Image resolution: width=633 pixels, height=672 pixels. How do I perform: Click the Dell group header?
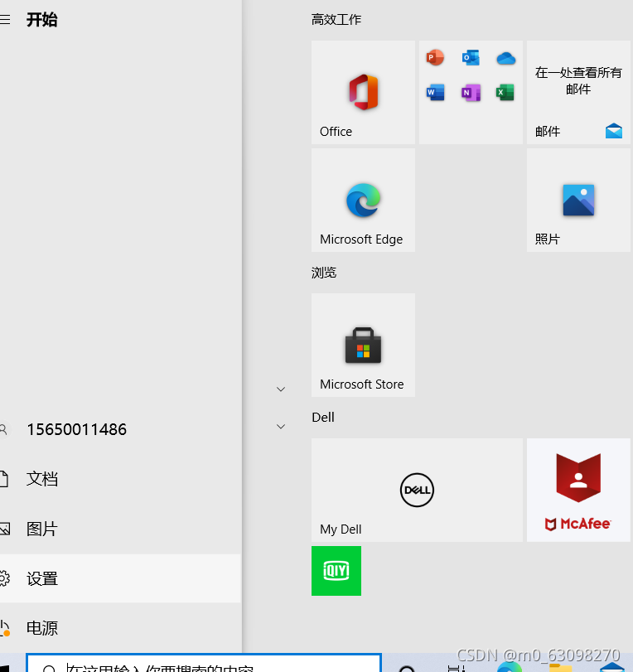323,418
